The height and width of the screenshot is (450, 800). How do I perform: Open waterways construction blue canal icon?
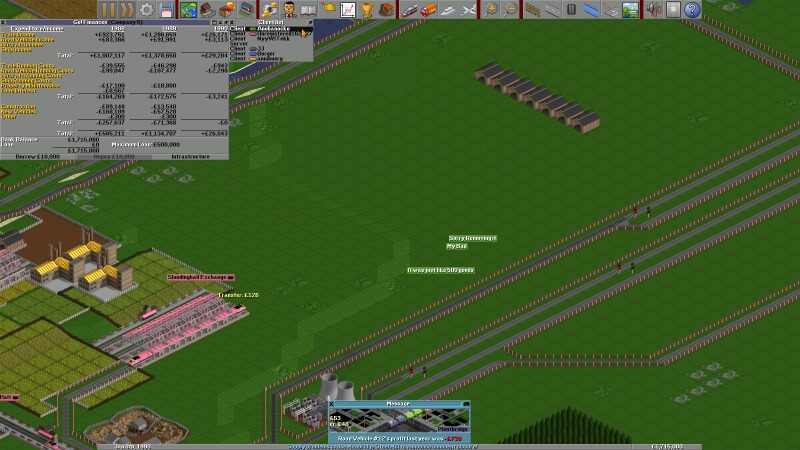(591, 9)
